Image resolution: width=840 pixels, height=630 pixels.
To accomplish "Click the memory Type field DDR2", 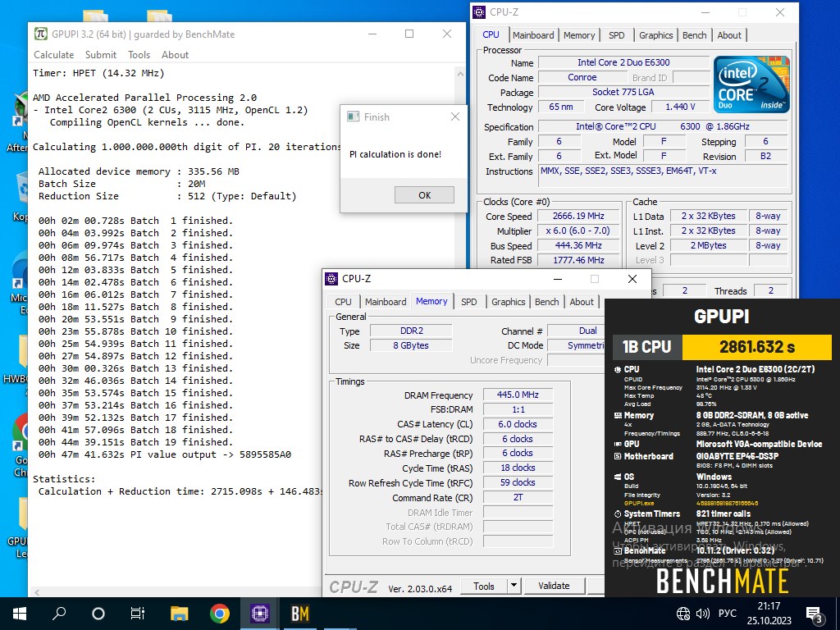I will pyautogui.click(x=412, y=331).
